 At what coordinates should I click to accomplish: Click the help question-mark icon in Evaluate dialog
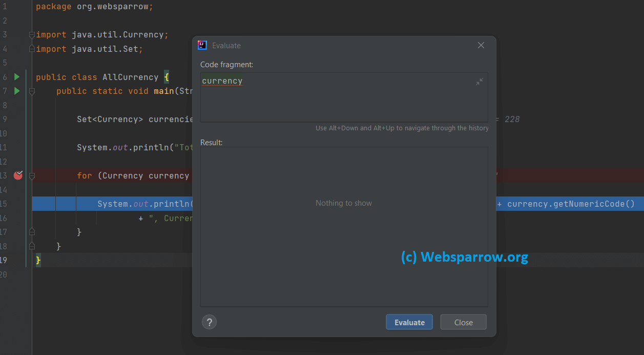(209, 322)
